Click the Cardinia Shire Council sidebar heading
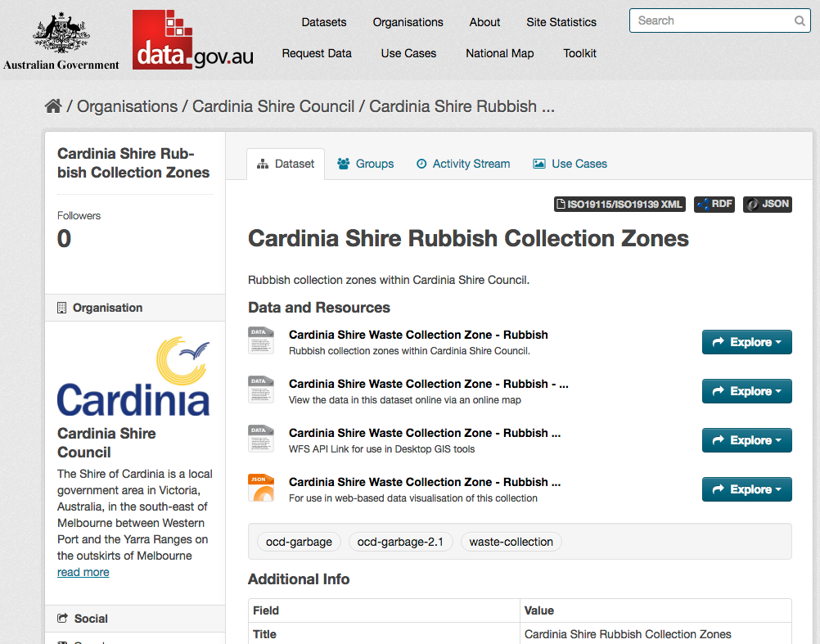 pos(106,443)
